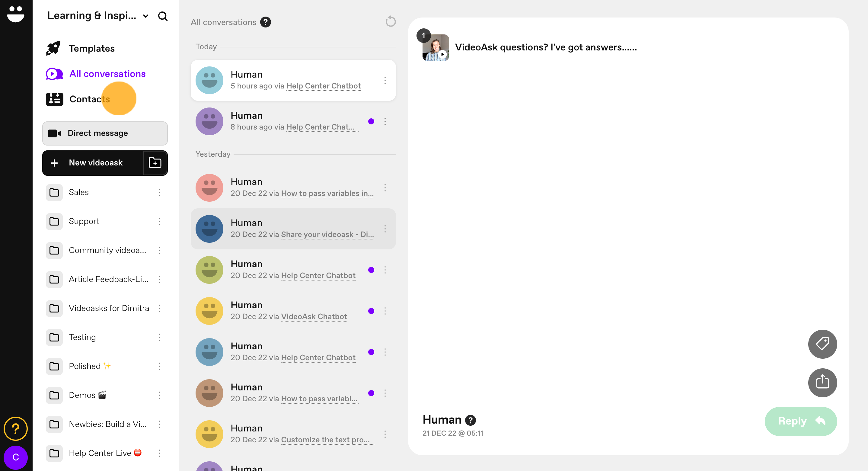Open options for Customize the text pro... conversation

[385, 434]
